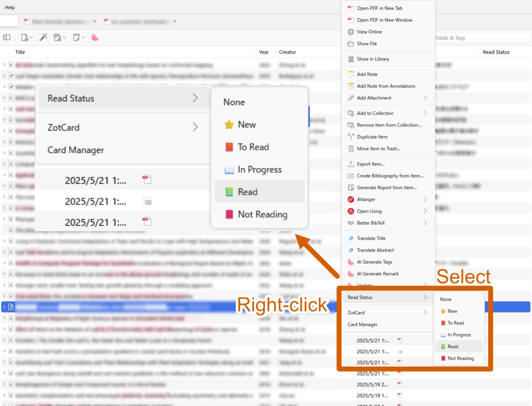The width and height of the screenshot is (532, 406).
Task: Toggle the collections sidebar pane icon
Action: pos(7,37)
